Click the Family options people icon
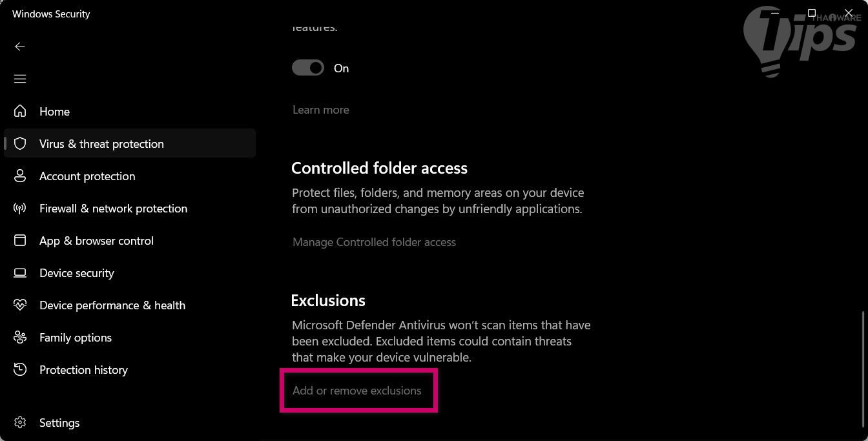Viewport: 868px width, 441px height. tap(20, 337)
